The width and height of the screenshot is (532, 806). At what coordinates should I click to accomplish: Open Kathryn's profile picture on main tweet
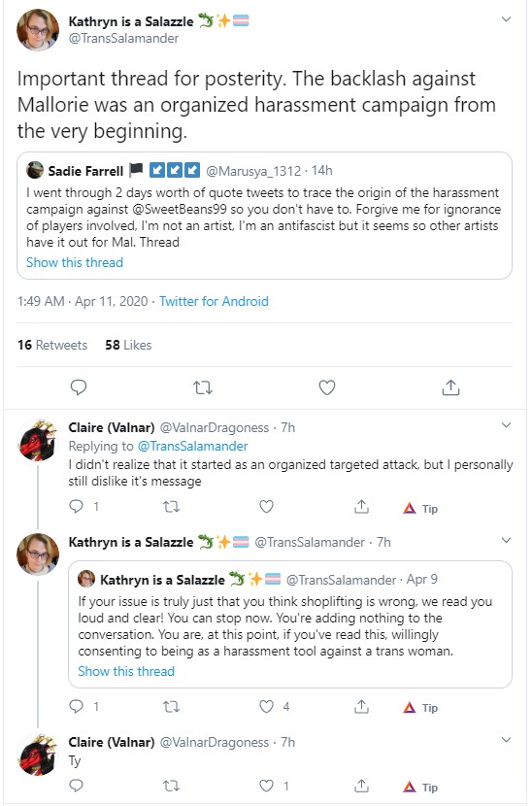[38, 29]
